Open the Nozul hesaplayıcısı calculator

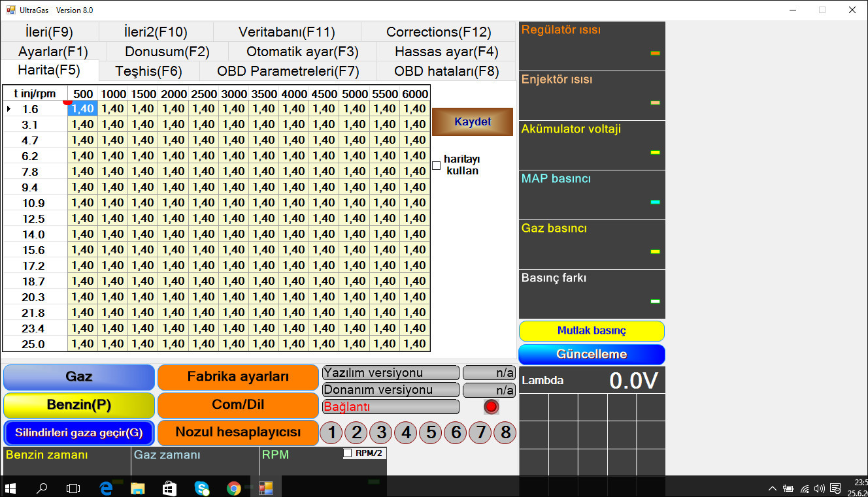point(238,432)
